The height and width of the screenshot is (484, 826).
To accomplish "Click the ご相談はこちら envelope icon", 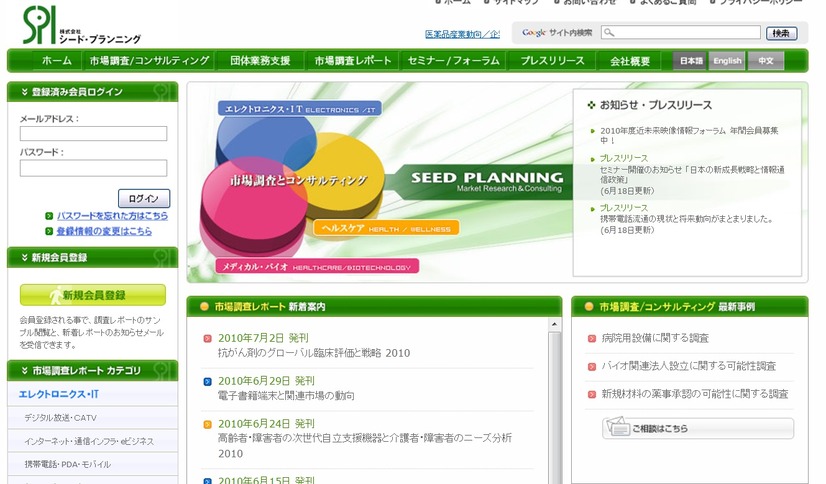I will [x=617, y=426].
